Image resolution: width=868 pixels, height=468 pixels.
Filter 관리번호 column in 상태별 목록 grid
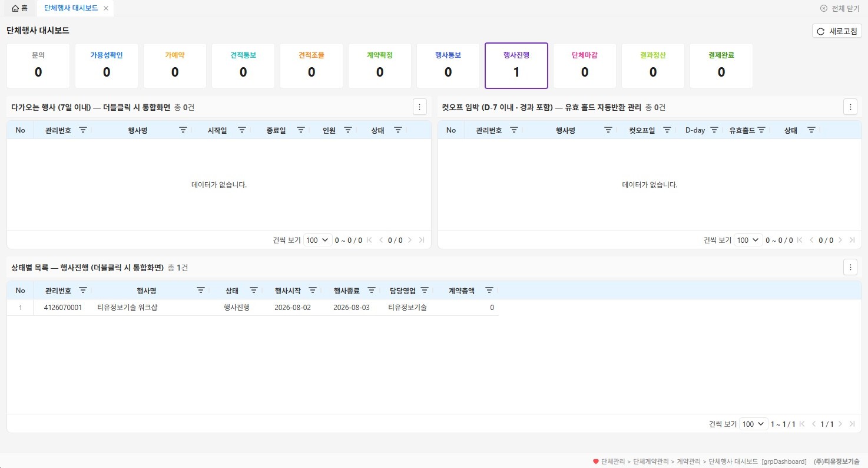(83, 291)
